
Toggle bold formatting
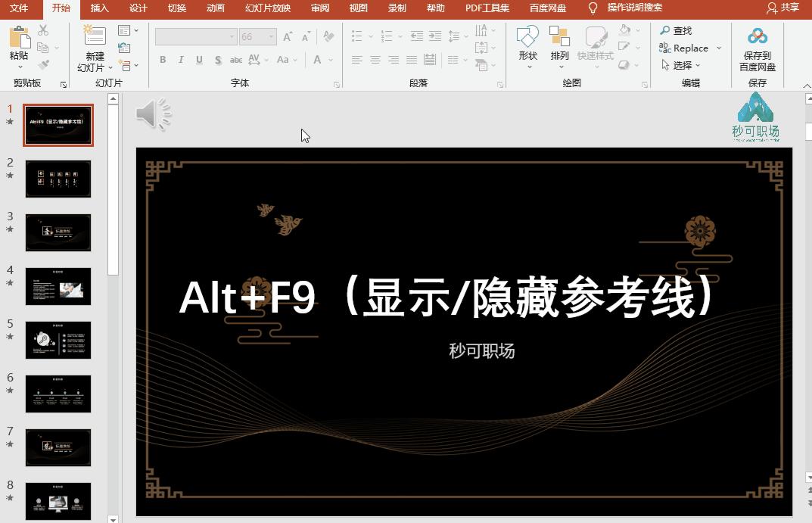point(163,59)
